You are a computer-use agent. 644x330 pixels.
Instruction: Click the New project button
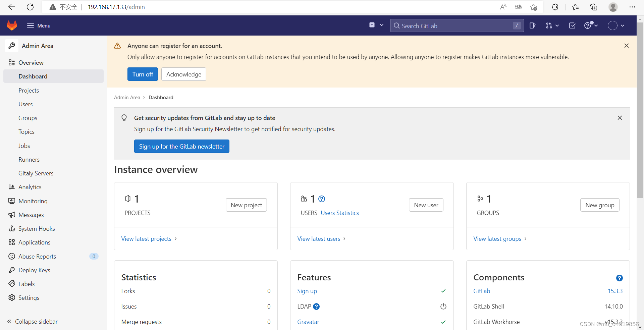(247, 205)
